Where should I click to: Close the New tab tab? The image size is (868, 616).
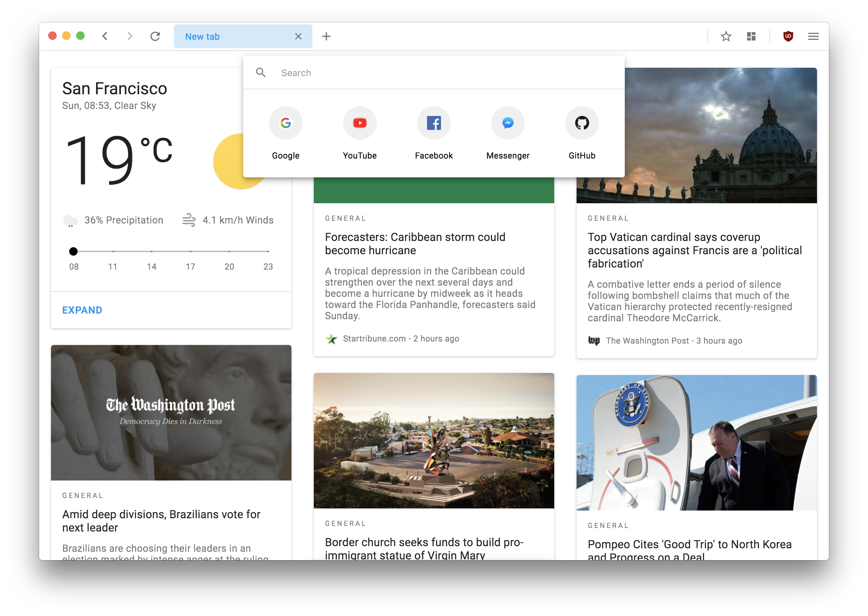(x=298, y=36)
